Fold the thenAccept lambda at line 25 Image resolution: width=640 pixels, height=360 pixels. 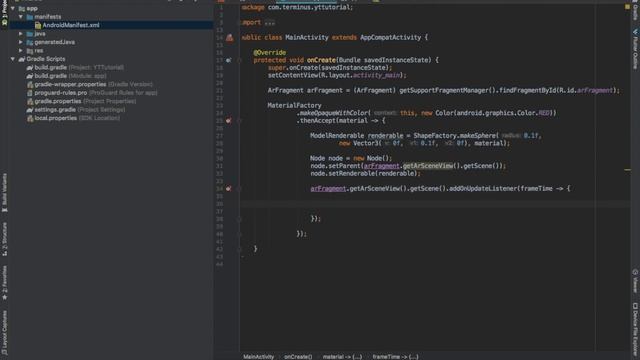240,120
